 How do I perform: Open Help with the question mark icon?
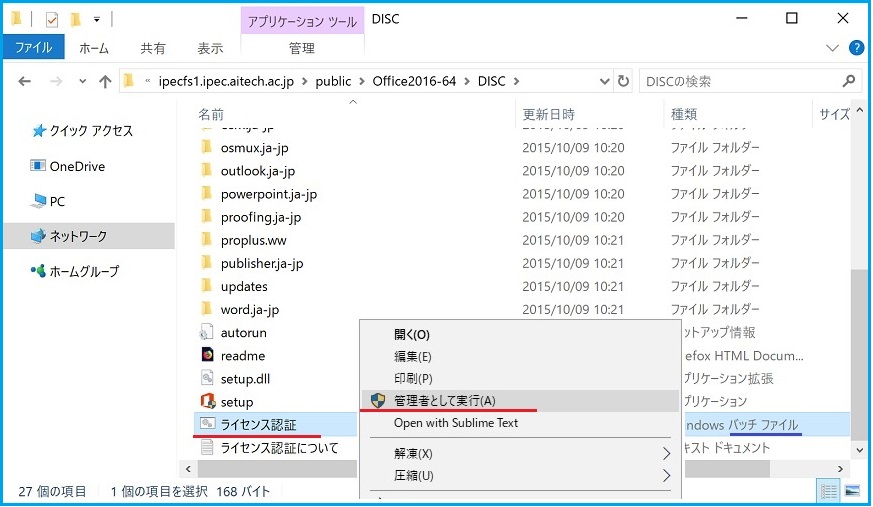[x=856, y=48]
